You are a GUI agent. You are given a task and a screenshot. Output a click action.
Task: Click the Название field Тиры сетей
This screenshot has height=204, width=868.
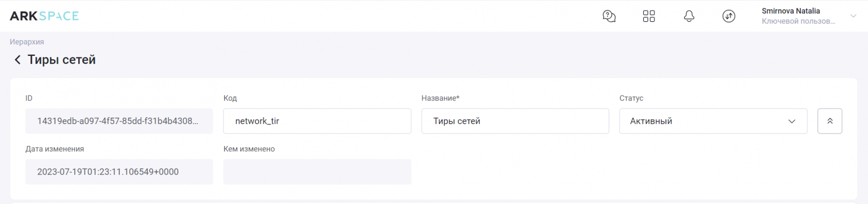[515, 121]
